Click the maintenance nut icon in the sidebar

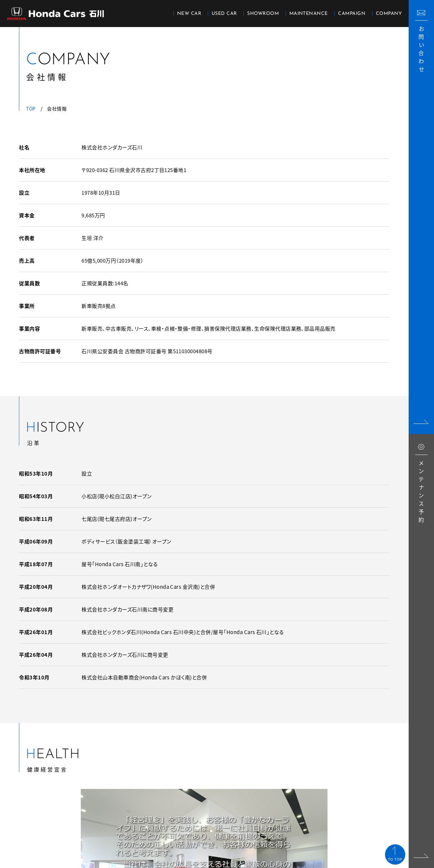point(421,447)
